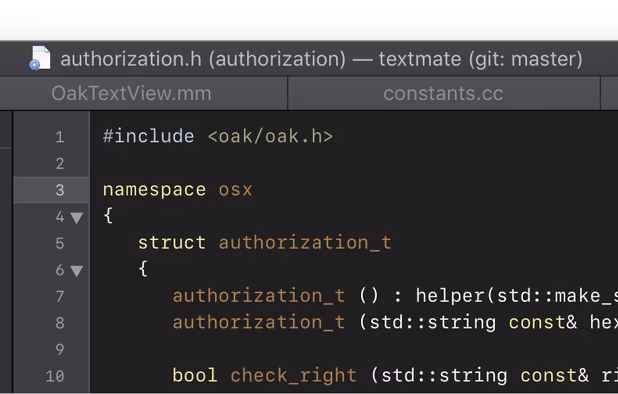
Task: Click the <oak/oak.h> header path
Action: [x=270, y=136]
